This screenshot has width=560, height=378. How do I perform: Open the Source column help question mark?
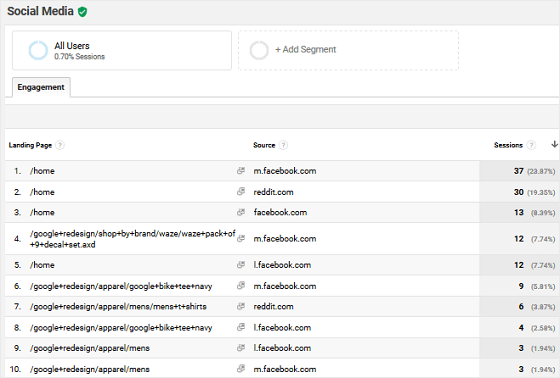283,145
